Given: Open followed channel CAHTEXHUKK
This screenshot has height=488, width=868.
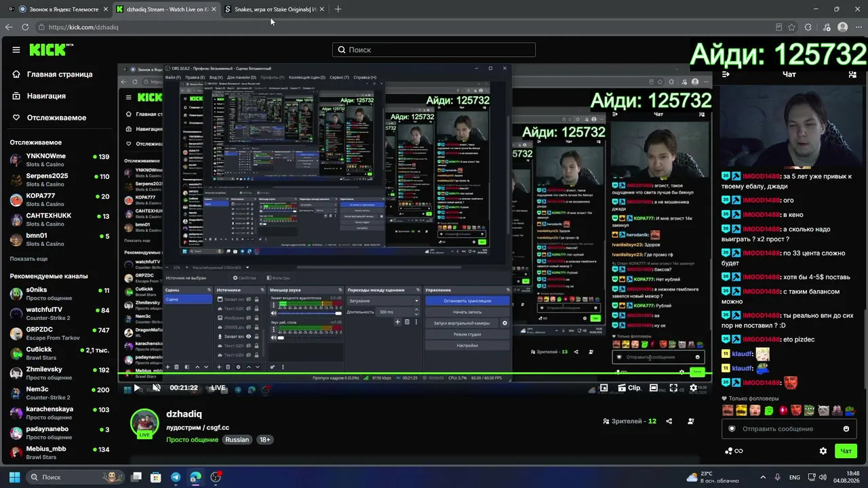Looking at the screenshot, I should pos(59,219).
